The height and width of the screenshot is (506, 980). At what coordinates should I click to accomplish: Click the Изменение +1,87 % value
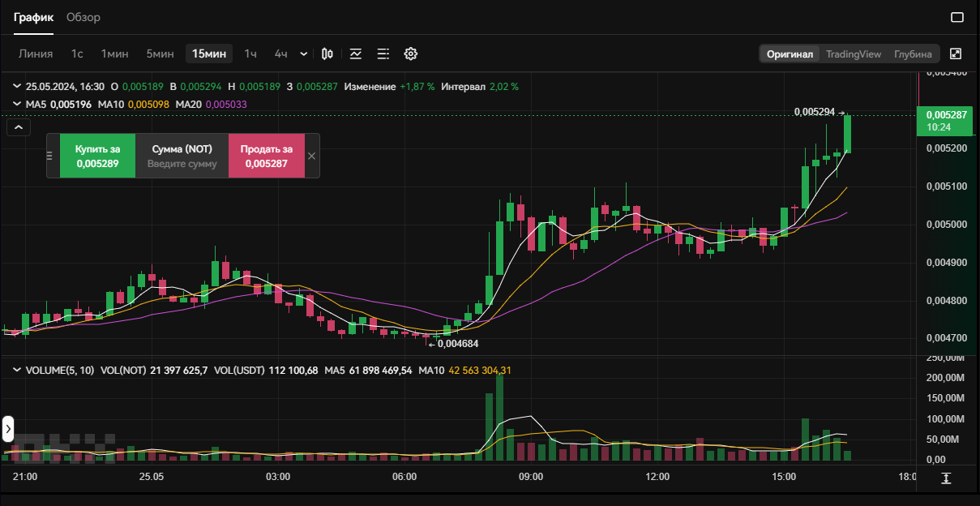click(389, 86)
